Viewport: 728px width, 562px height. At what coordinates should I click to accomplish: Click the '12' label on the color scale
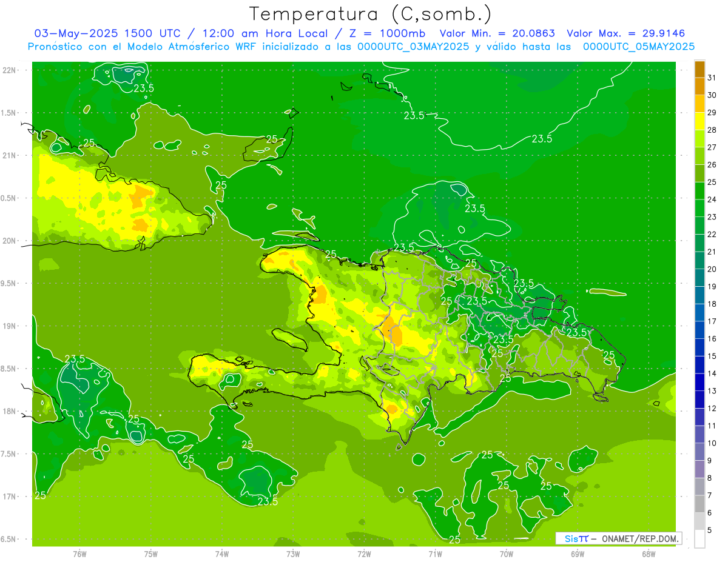tap(712, 409)
